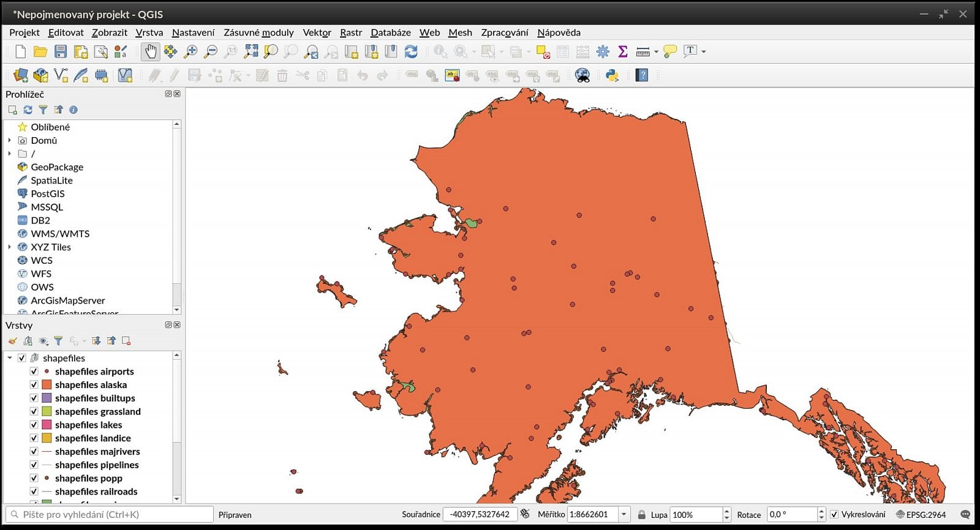Viewport: 980px width, 530px height.
Task: Click the Refresh map icon
Action: (411, 52)
